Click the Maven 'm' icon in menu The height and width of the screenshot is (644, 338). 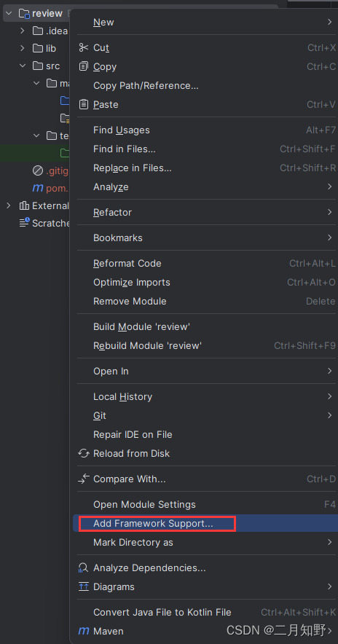click(x=84, y=631)
